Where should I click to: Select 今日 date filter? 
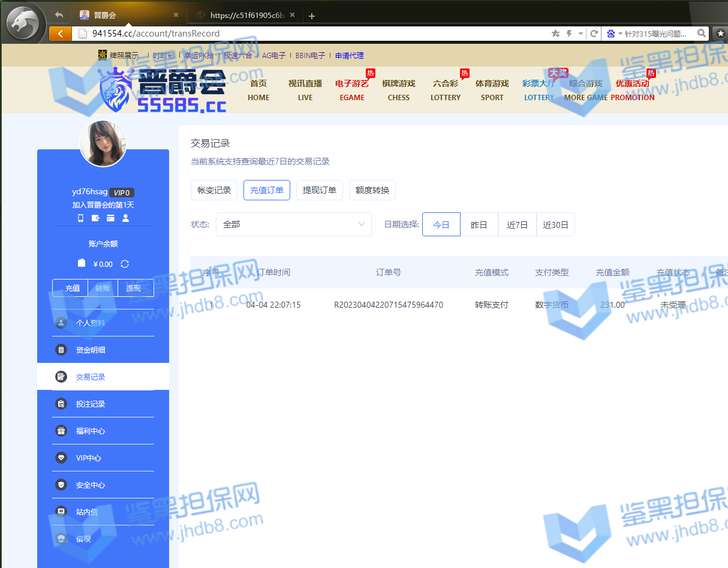click(441, 225)
